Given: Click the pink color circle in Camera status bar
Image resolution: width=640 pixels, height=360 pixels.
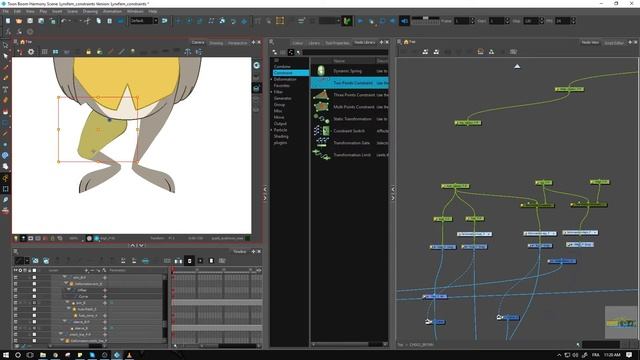Looking at the screenshot, I should tap(89, 238).
